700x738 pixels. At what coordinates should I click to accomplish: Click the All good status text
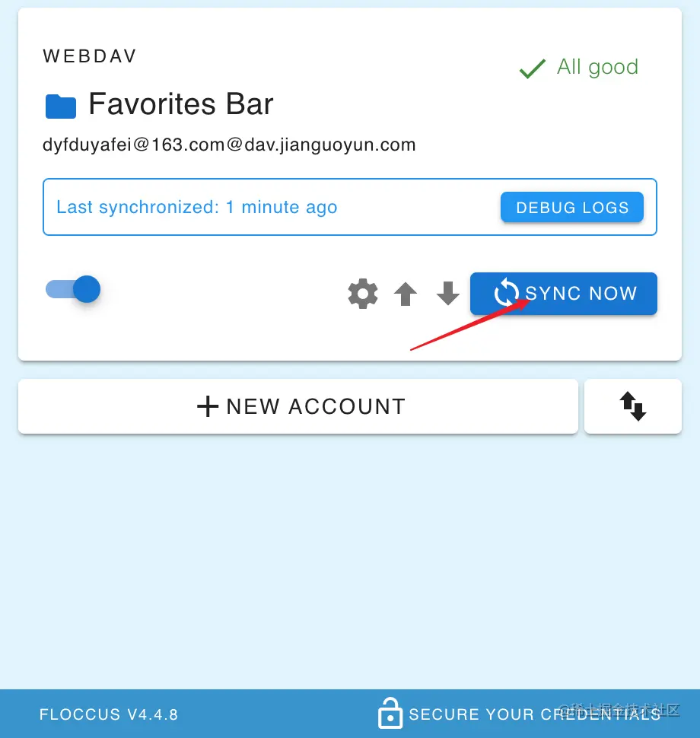tap(597, 67)
